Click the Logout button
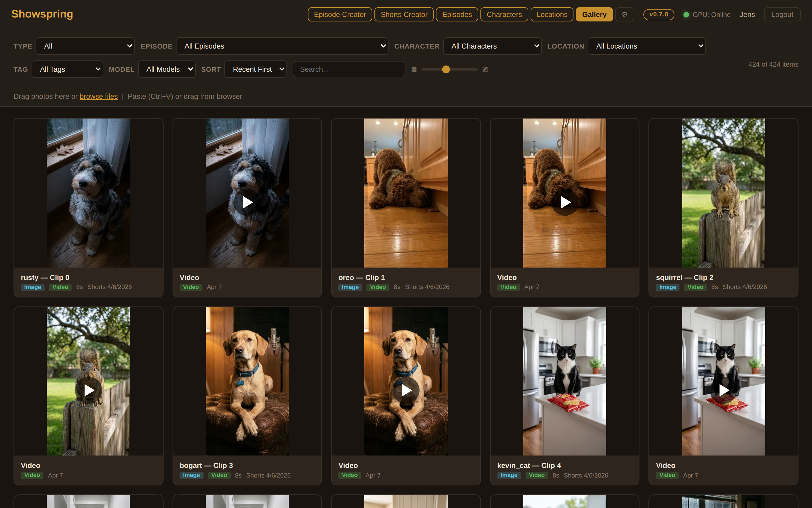Viewport: 812px width, 508px height. pyautogui.click(x=782, y=14)
